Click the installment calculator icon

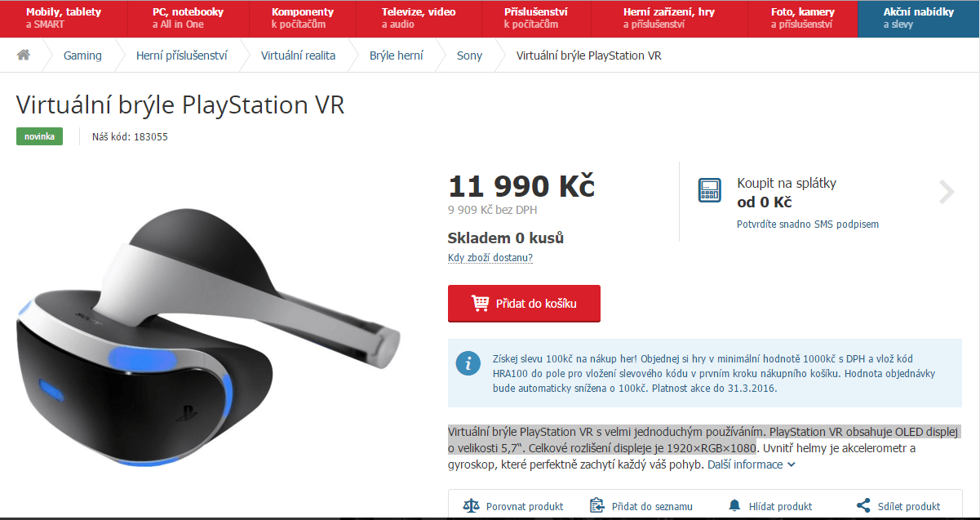click(x=709, y=191)
